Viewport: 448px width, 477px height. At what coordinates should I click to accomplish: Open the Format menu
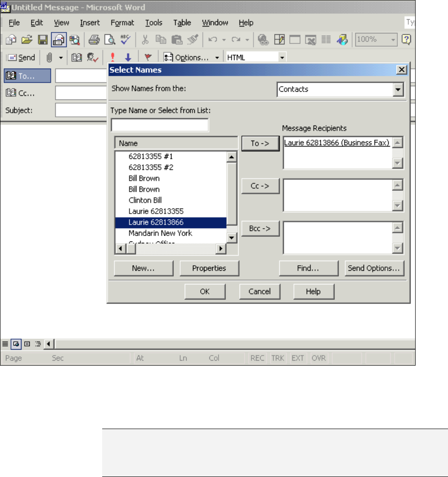coord(122,23)
